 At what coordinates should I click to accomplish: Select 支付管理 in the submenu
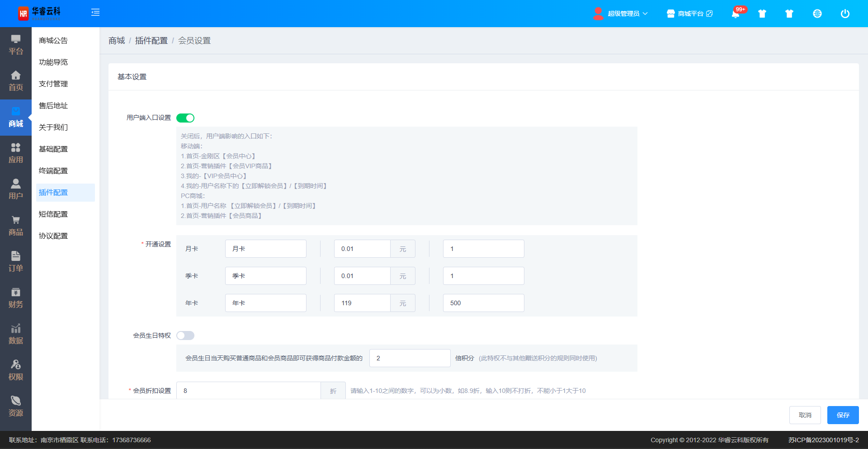point(53,84)
